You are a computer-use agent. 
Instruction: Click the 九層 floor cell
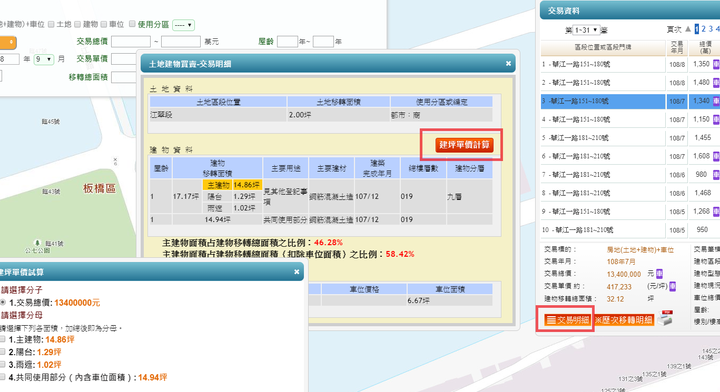click(x=469, y=196)
